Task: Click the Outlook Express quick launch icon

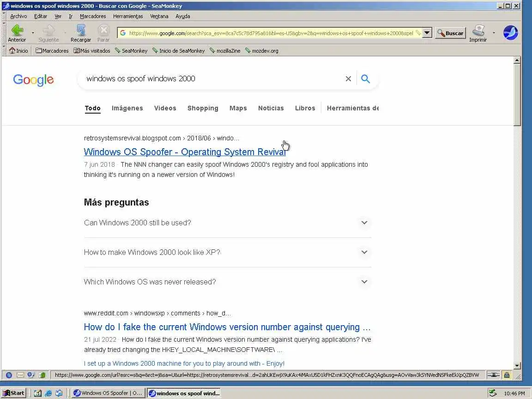Action: tap(59, 393)
